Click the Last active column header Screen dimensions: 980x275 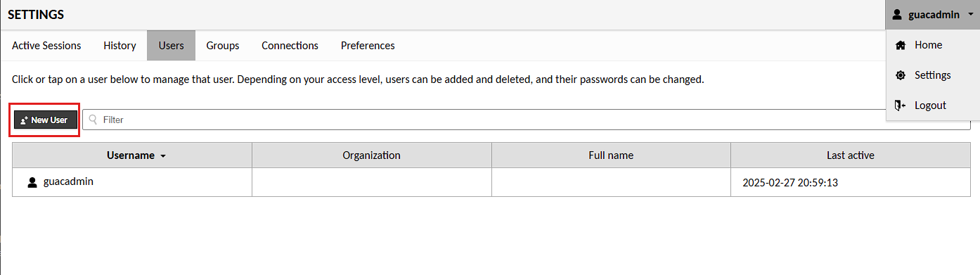[851, 155]
